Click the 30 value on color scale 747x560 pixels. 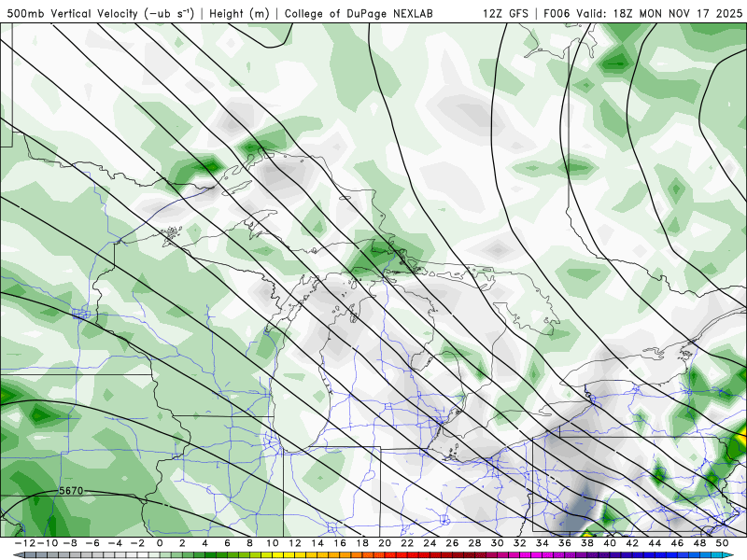(497, 543)
